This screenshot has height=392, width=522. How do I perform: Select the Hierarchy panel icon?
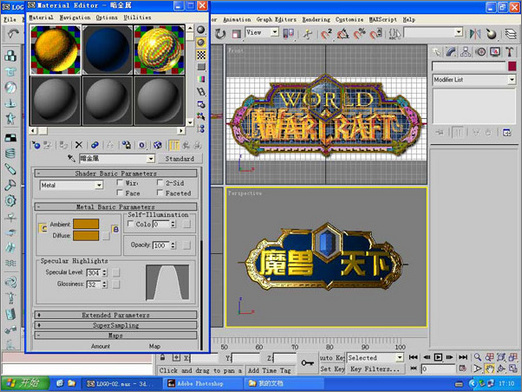coord(466,52)
